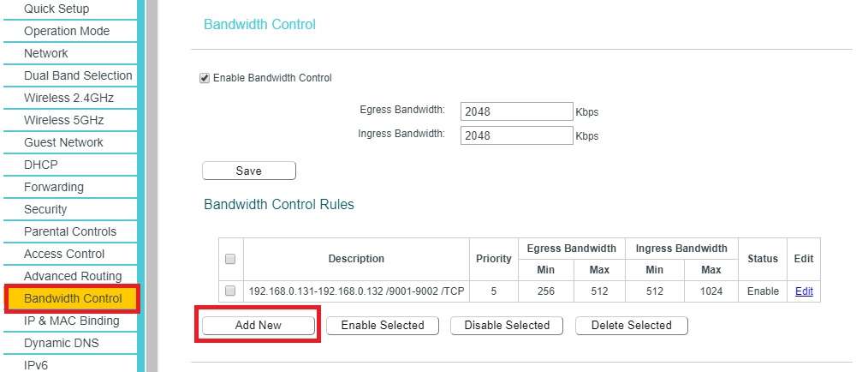This screenshot has width=868, height=372.
Task: Click the Egress Bandwidth input field
Action: point(516,111)
